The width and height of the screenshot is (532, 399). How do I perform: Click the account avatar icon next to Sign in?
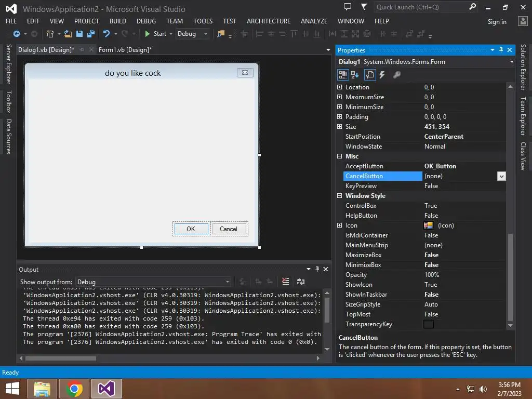523,21
